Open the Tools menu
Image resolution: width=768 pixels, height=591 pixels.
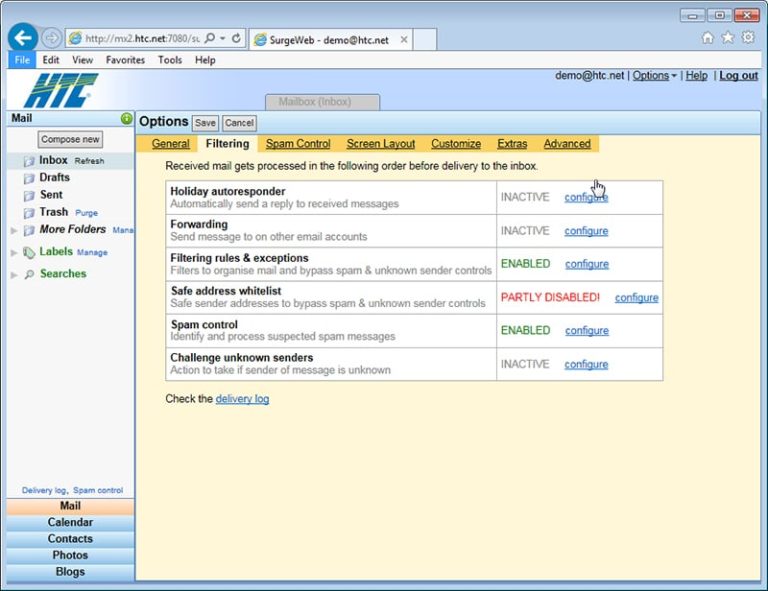(170, 60)
